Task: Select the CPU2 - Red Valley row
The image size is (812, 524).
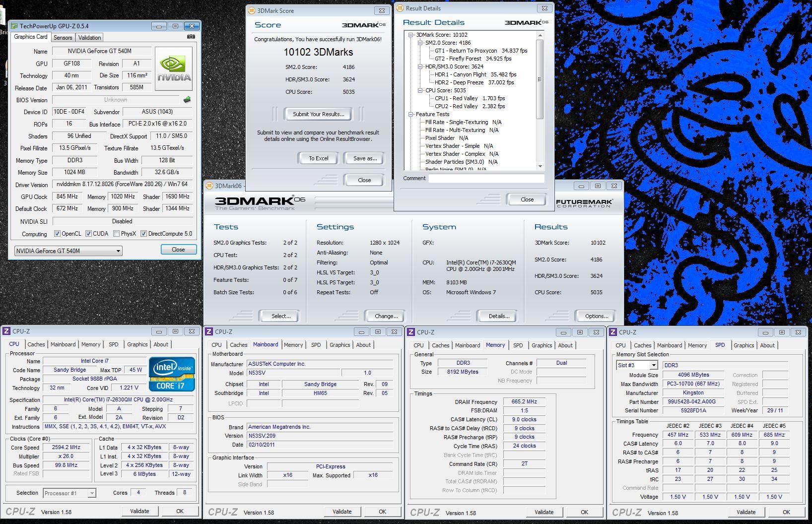Action: (470, 106)
